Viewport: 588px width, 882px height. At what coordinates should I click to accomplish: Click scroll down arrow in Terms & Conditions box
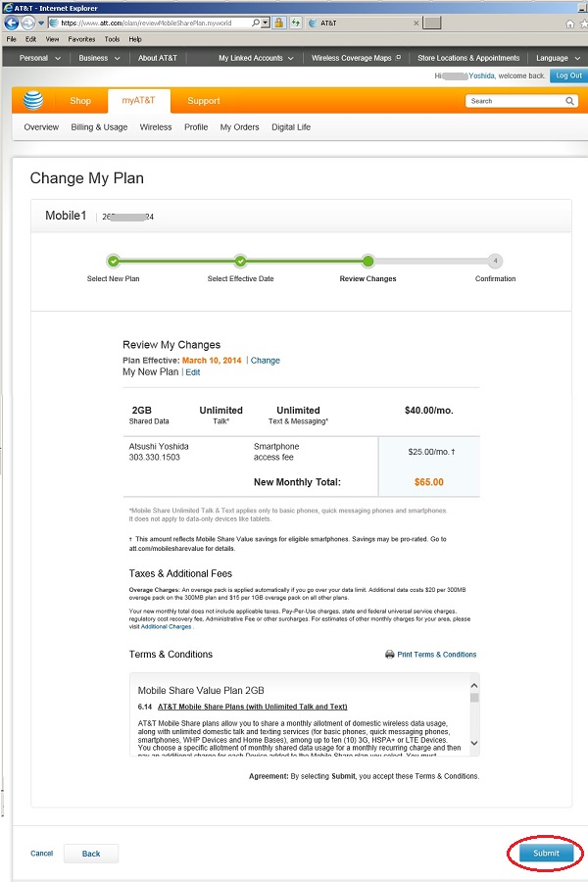pos(473,743)
